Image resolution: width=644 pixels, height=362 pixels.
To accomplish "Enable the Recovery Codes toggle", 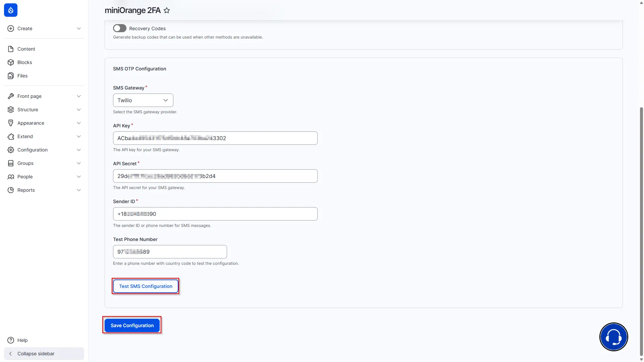I will (x=120, y=28).
